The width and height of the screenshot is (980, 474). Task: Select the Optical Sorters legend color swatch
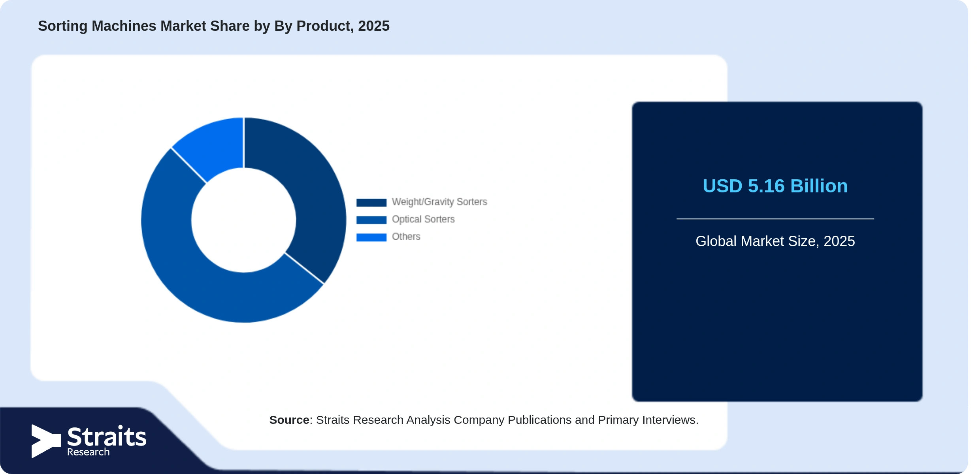(x=371, y=220)
